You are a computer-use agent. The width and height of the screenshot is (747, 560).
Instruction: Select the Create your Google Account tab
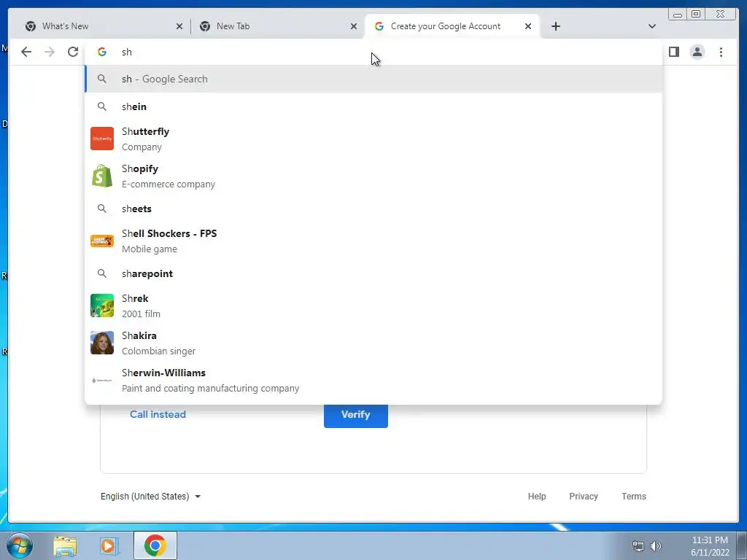click(452, 26)
